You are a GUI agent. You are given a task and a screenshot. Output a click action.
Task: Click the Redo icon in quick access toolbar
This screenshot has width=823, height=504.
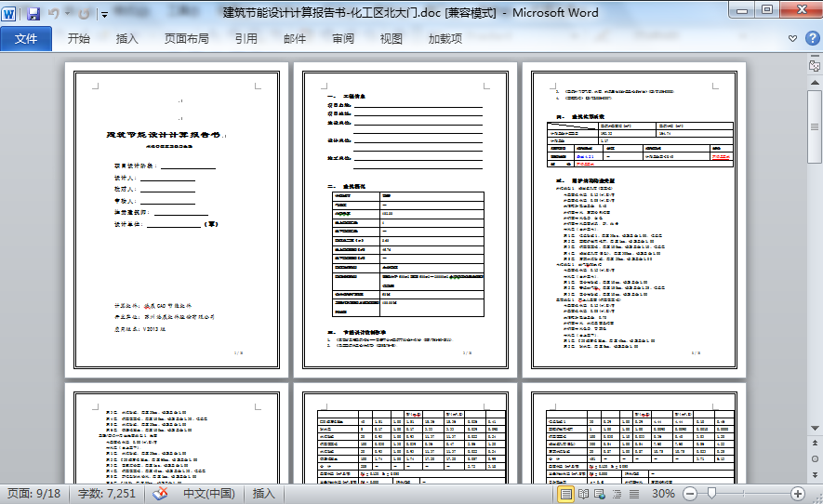pyautogui.click(x=85, y=14)
